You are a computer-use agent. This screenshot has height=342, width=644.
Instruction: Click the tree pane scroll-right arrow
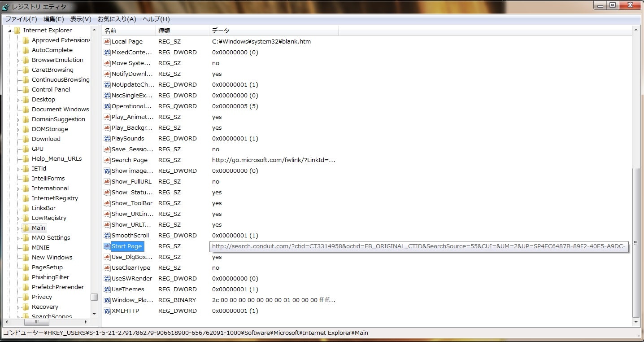coord(86,322)
